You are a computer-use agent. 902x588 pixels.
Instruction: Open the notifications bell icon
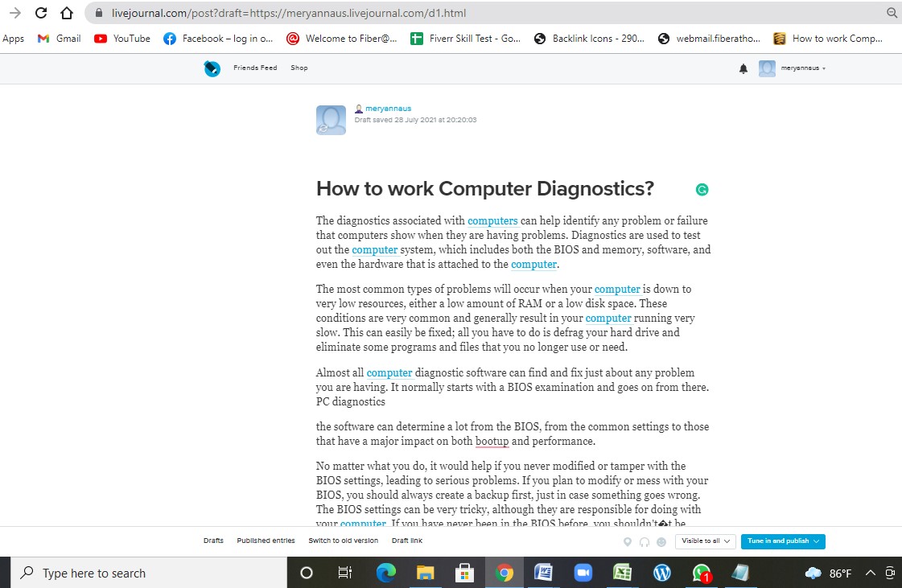pos(743,68)
